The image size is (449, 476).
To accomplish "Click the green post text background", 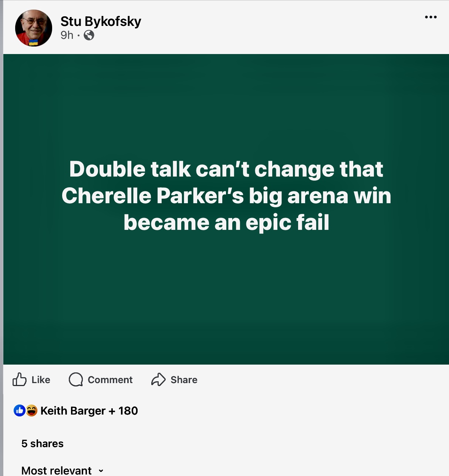I will pyautogui.click(x=226, y=296).
